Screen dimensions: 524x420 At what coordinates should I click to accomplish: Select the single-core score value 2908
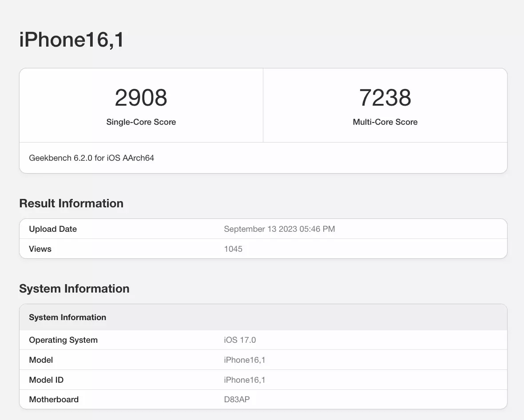(141, 98)
